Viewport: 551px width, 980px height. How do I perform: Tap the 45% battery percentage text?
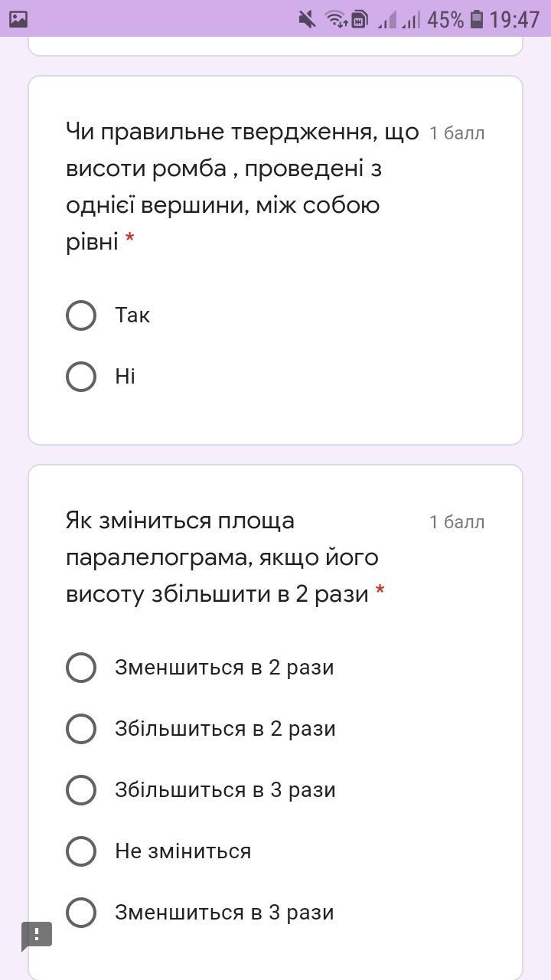[445, 19]
